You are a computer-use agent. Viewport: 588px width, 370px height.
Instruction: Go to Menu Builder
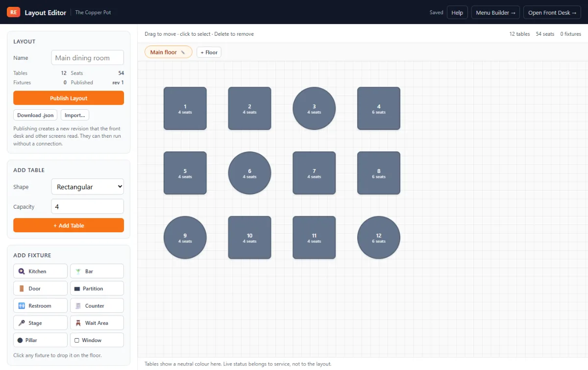[496, 13]
